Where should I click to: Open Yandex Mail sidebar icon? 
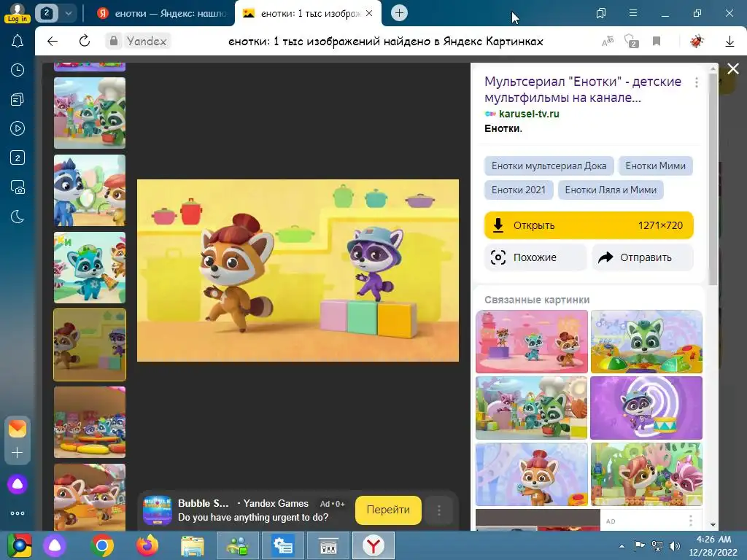18,429
